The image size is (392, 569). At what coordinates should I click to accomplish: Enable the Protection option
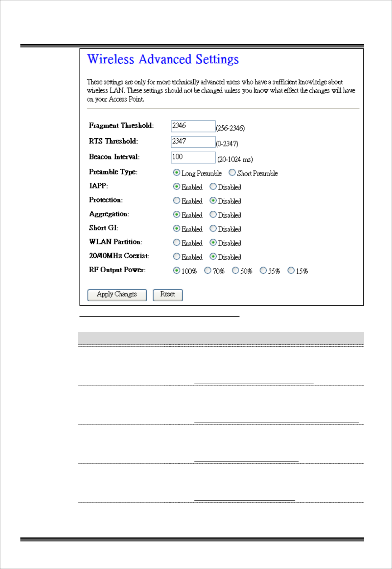coord(176,201)
